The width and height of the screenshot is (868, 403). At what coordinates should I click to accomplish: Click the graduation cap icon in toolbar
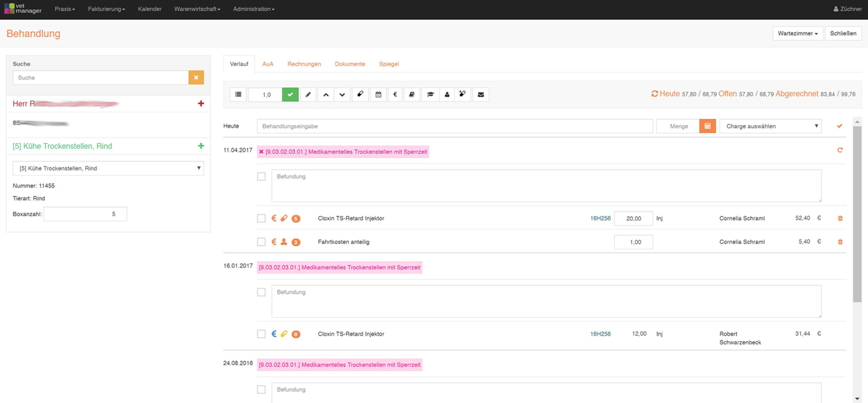point(430,95)
